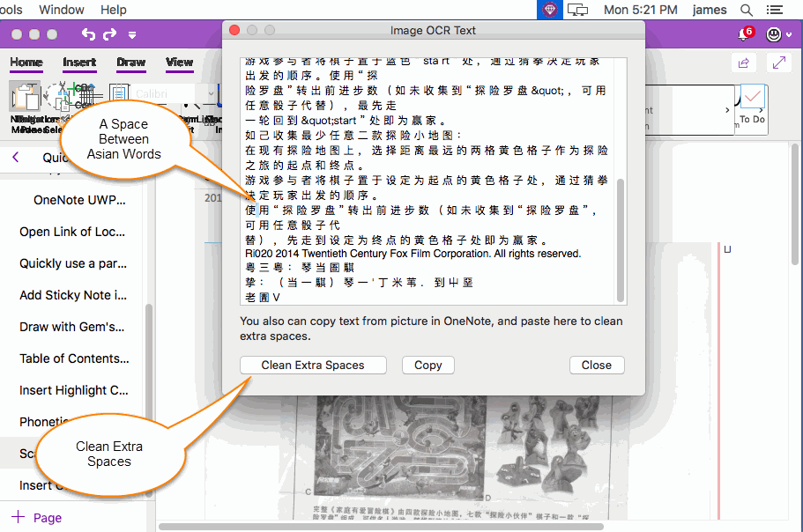The width and height of the screenshot is (803, 532).
Task: Click the Share icon in OneNote
Action: pos(744,63)
